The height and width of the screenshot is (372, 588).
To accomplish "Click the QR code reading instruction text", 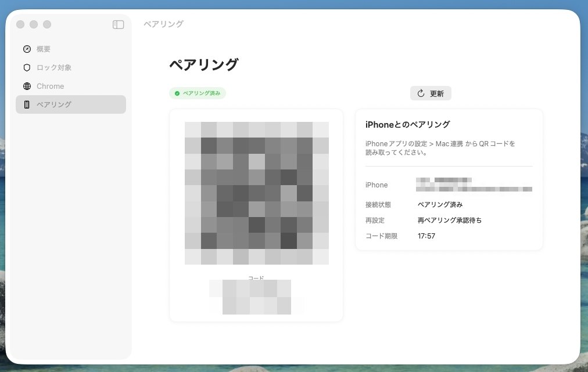I will coord(440,148).
